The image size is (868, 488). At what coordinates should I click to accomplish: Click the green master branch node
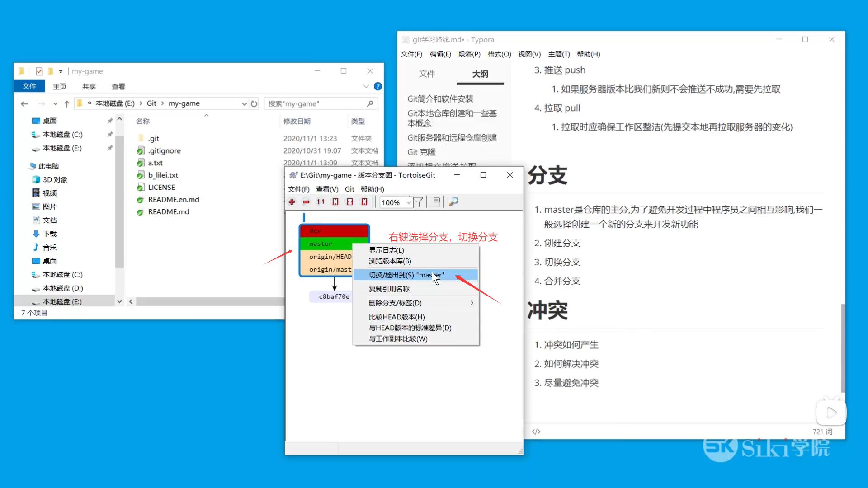pyautogui.click(x=321, y=244)
